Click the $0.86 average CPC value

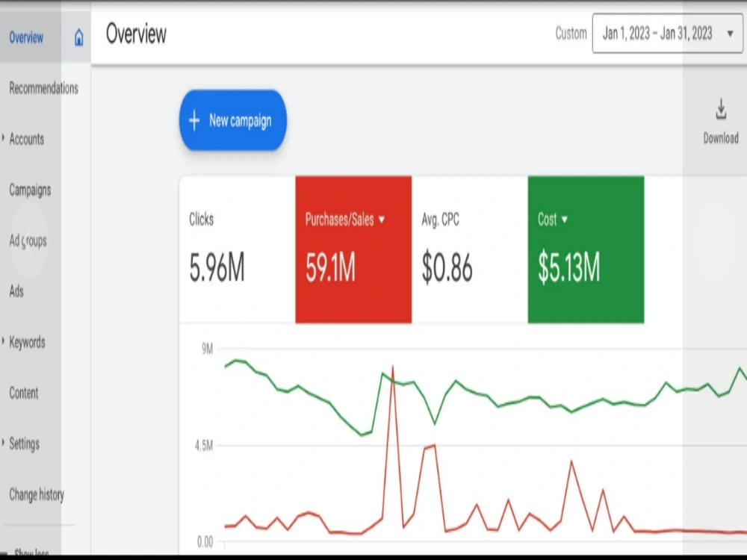447,268
